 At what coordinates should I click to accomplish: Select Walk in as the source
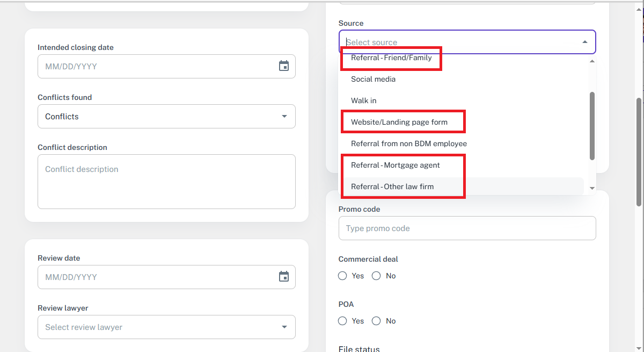coord(364,100)
